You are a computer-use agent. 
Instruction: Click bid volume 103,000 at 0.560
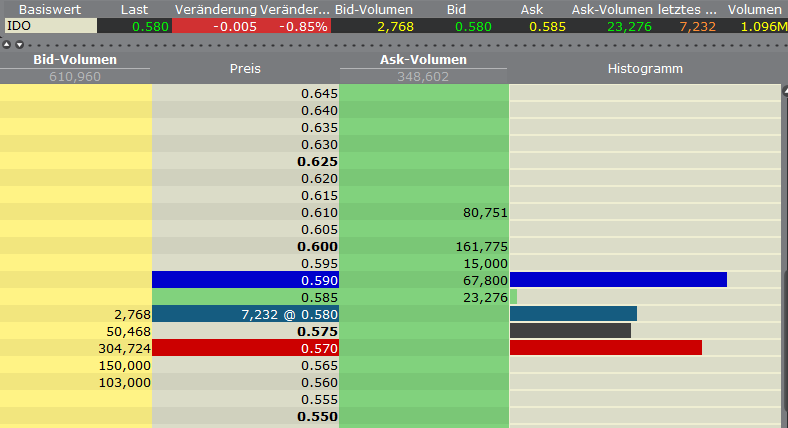pos(125,383)
